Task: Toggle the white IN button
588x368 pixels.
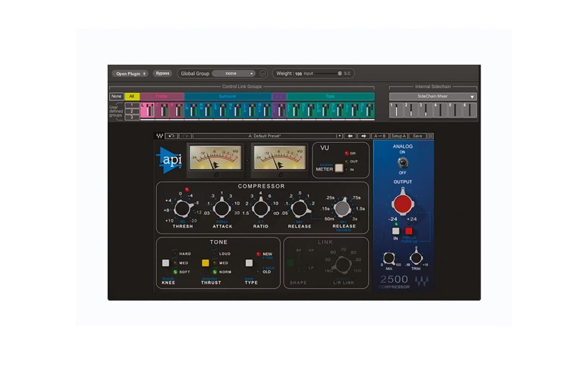Action: coord(396,231)
